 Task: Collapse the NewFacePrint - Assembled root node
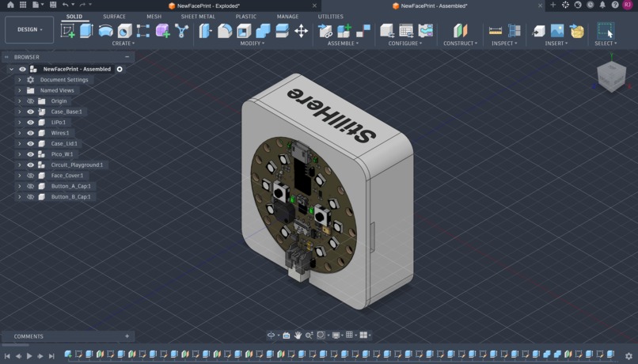coord(11,69)
